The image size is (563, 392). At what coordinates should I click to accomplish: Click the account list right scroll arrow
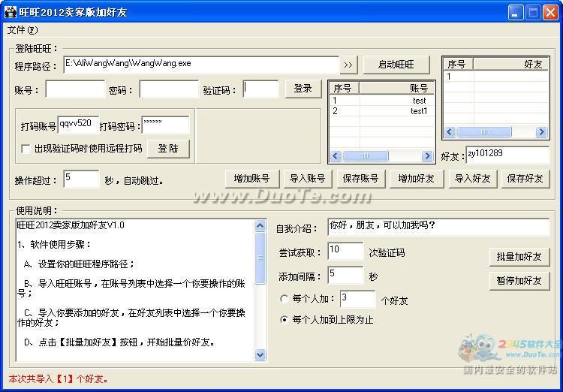point(427,156)
